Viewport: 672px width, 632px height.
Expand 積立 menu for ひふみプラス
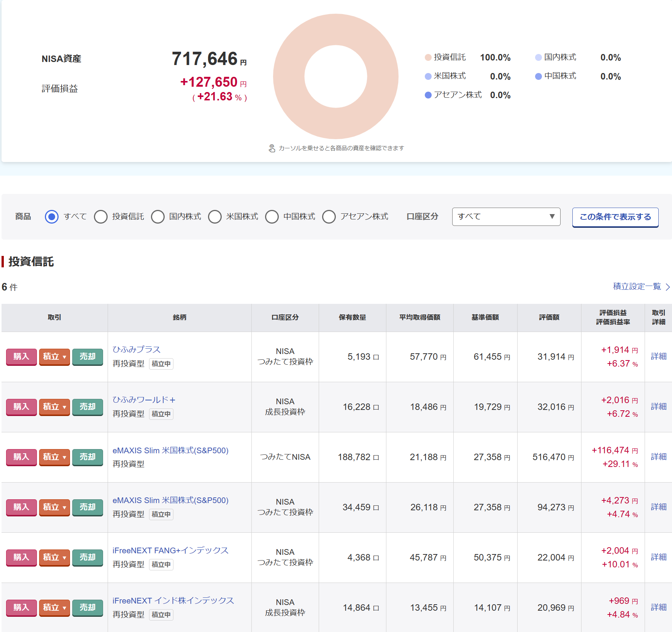[54, 357]
